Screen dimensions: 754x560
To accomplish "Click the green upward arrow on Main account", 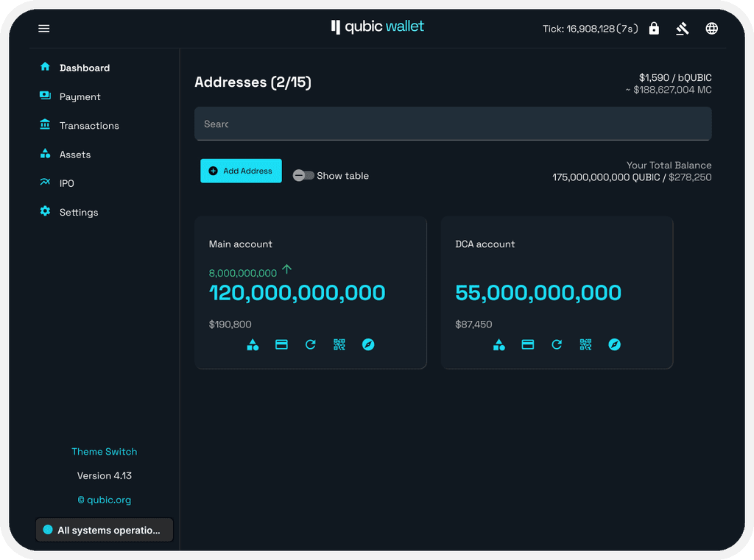I will 287,269.
